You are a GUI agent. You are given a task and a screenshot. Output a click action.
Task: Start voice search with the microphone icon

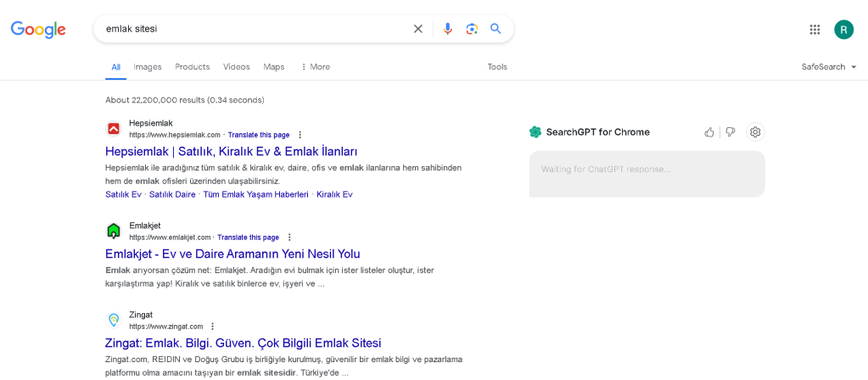coord(448,29)
